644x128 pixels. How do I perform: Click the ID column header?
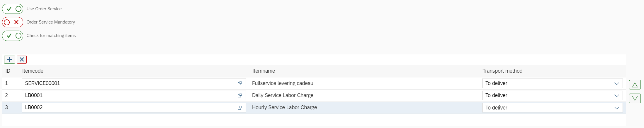click(x=8, y=71)
